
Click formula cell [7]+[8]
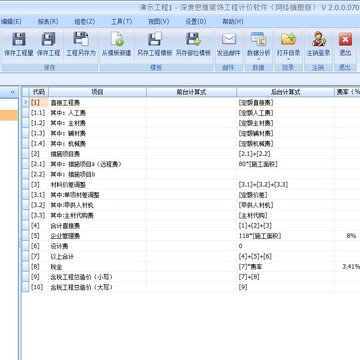point(285,277)
